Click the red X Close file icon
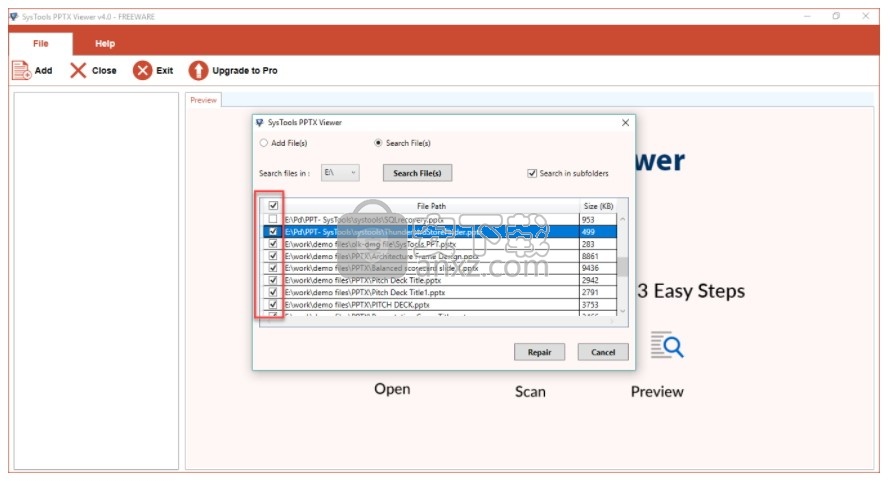This screenshot has width=890, height=481. [78, 70]
